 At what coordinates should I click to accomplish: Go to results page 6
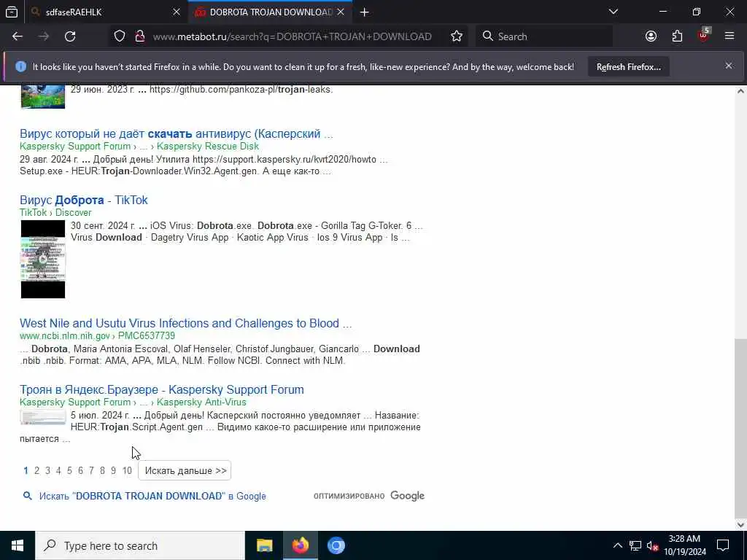(80, 470)
